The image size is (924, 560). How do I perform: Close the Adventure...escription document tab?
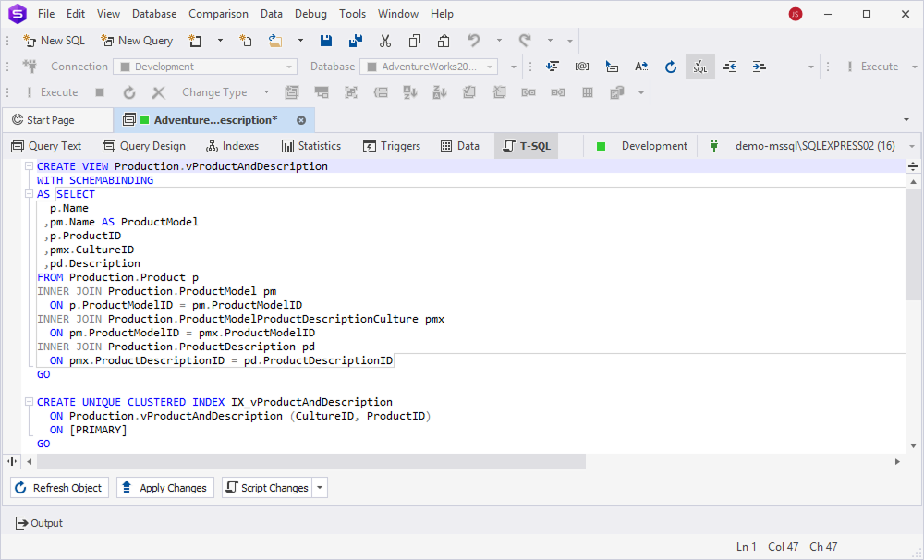pyautogui.click(x=301, y=120)
